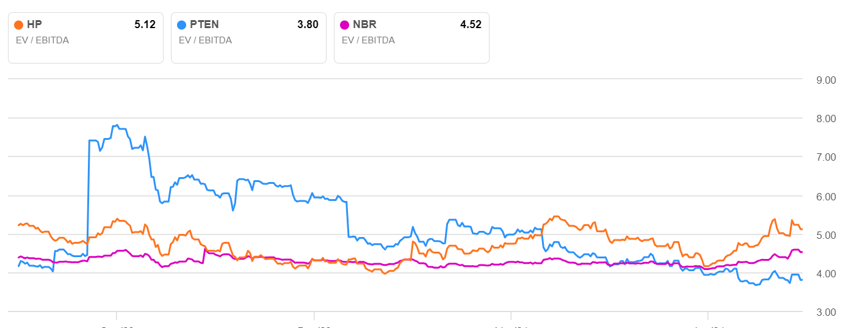
Task: Click HP's 5.12 value
Action: (x=145, y=25)
